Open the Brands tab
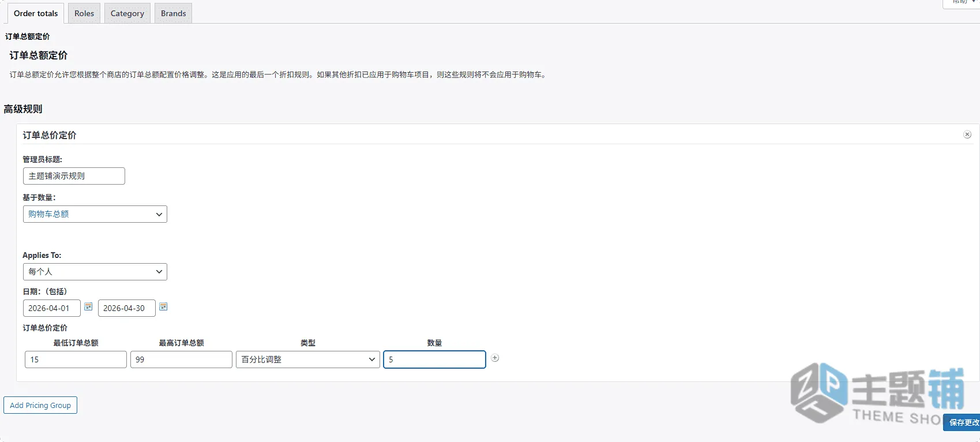 (x=174, y=13)
